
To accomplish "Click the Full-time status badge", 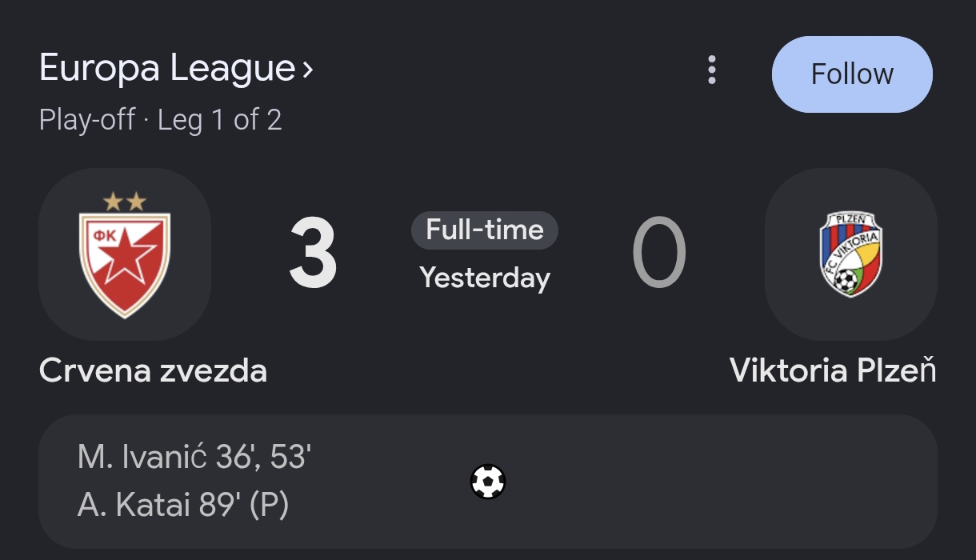I will [x=485, y=230].
